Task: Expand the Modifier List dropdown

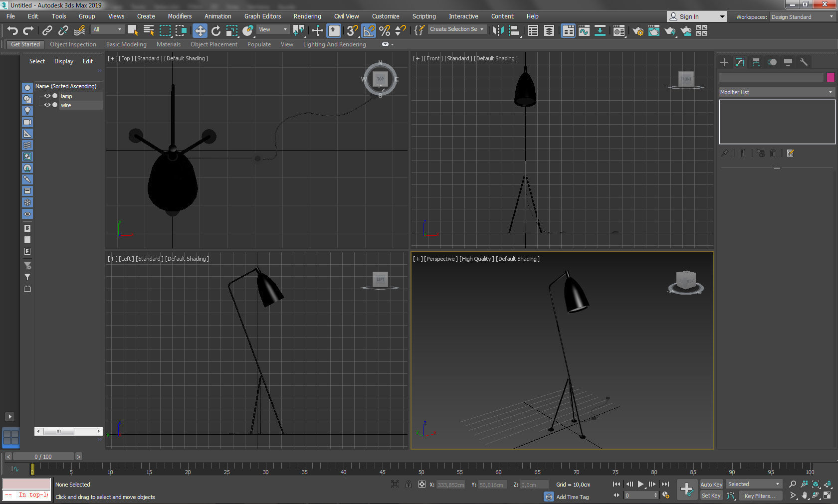Action: tap(777, 92)
